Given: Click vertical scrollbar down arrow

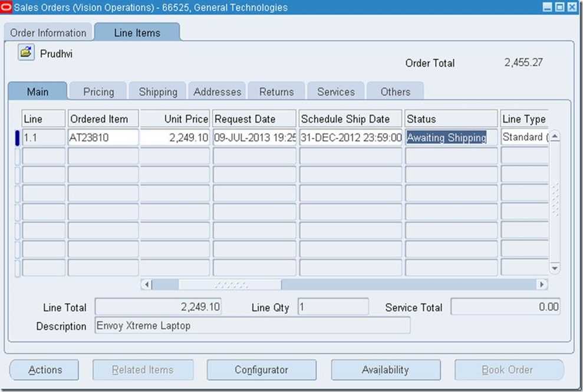Looking at the screenshot, I should coord(554,268).
